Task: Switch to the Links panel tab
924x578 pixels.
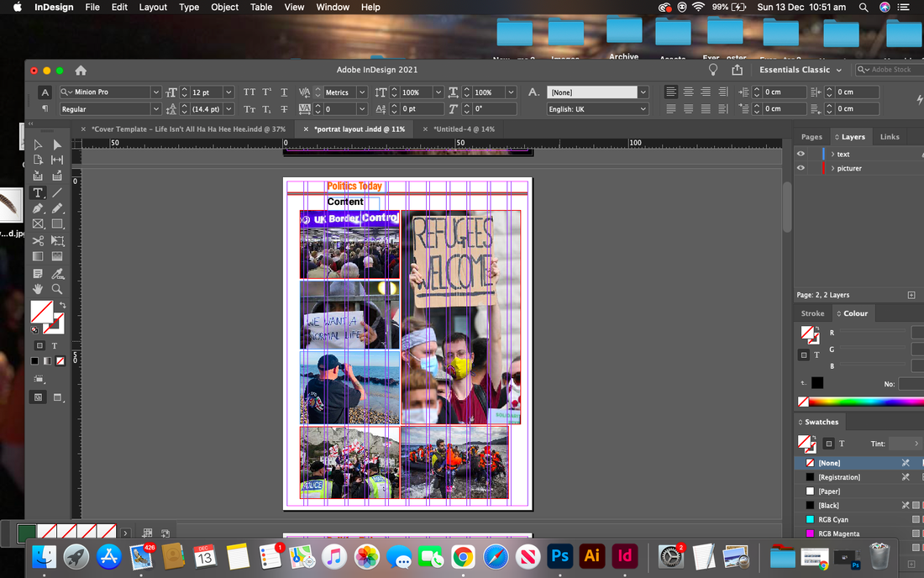Action: (890, 137)
